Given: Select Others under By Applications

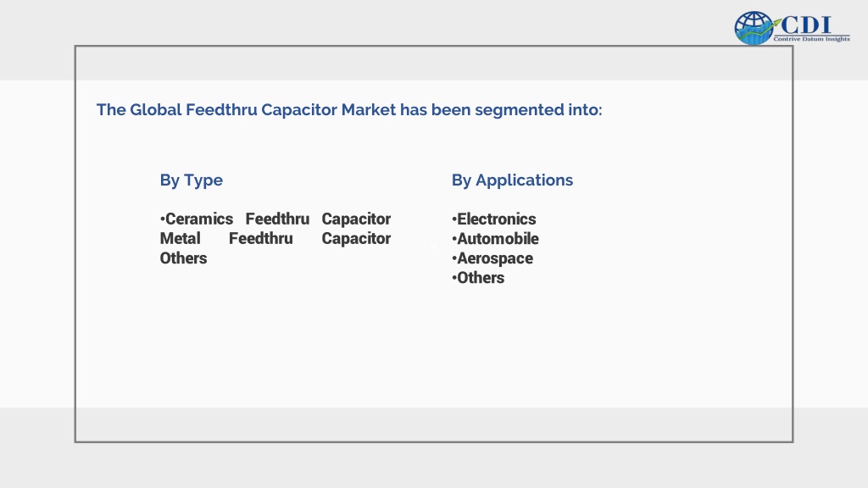Looking at the screenshot, I should point(478,278).
